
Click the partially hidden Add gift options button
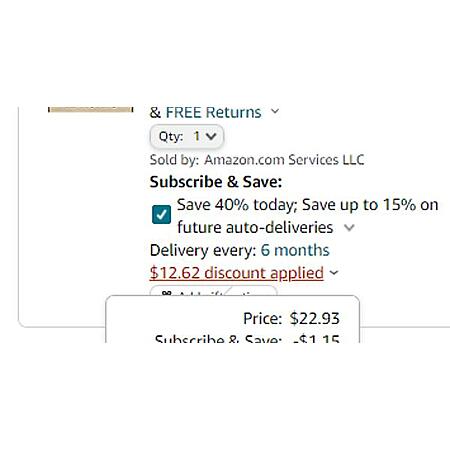pos(213,291)
